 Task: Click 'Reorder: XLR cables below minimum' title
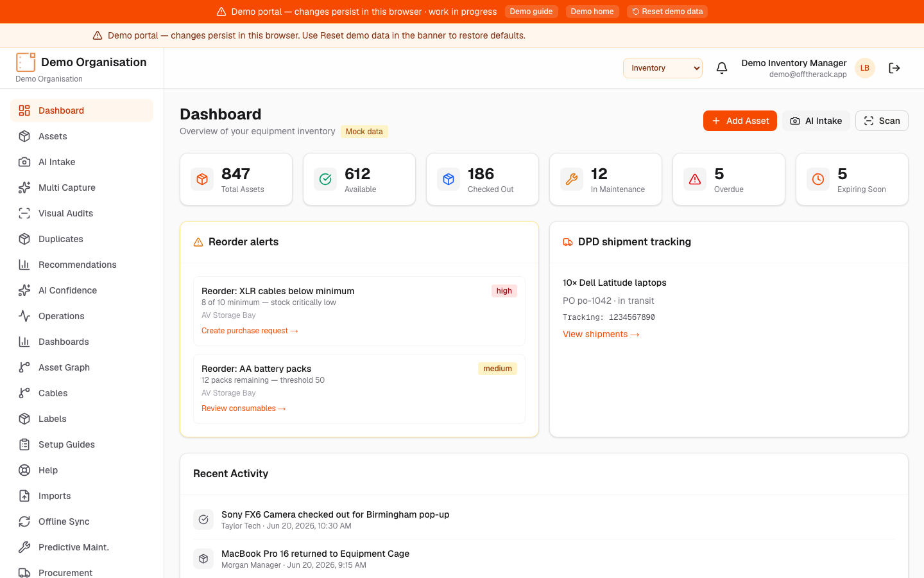[278, 291]
